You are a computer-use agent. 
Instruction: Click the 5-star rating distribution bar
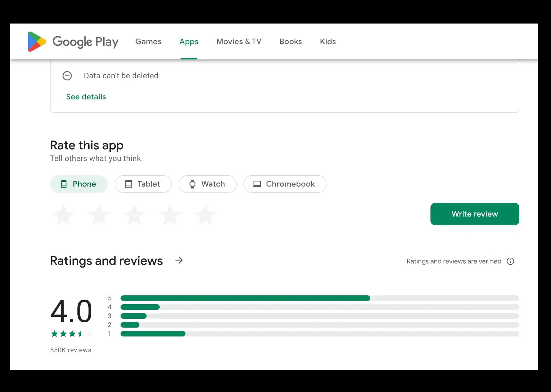(x=319, y=298)
